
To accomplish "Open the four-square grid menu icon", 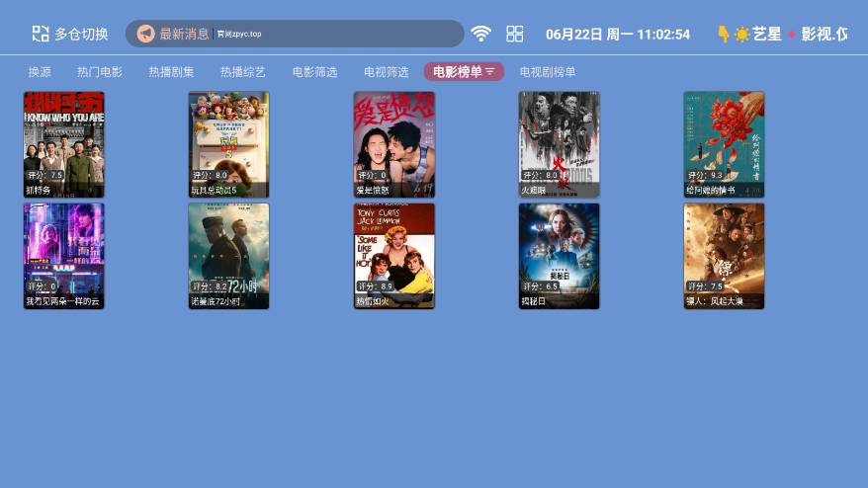I will tap(515, 34).
